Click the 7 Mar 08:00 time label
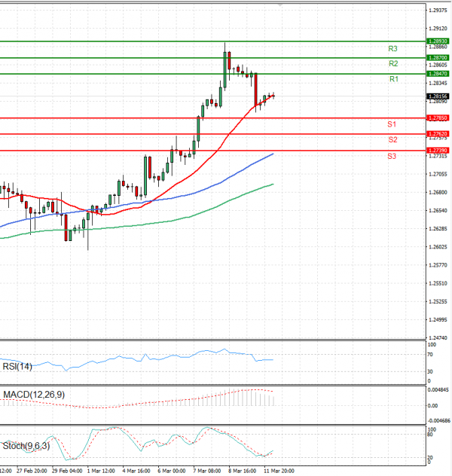 pos(206,471)
